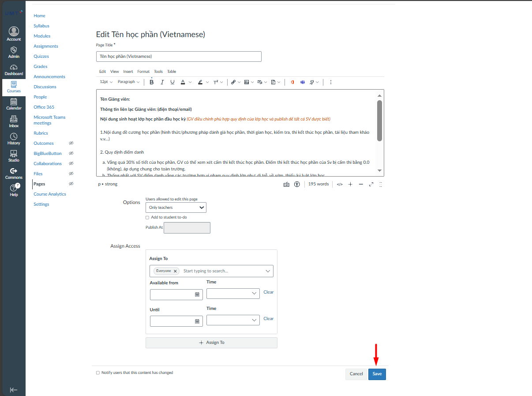
Task: Open the font size 12pt dropdown
Action: [x=106, y=82]
